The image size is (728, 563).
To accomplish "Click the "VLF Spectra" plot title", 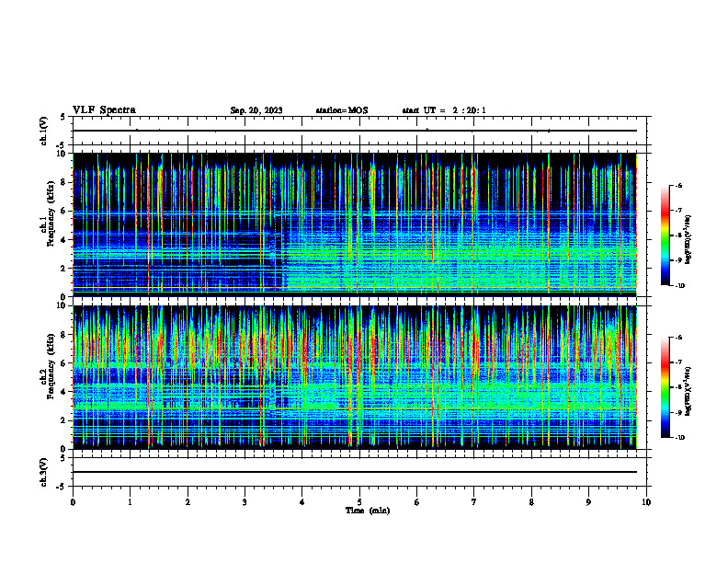I will pos(104,110).
